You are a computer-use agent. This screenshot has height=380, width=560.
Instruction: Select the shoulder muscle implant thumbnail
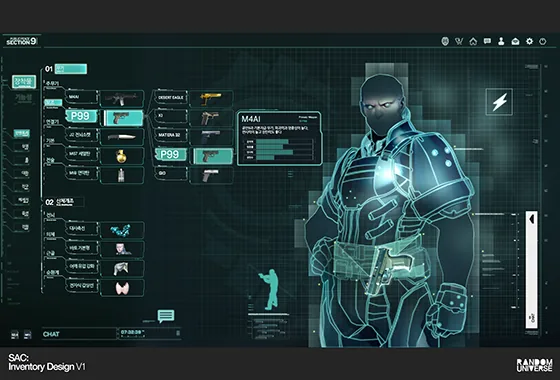pos(122,269)
